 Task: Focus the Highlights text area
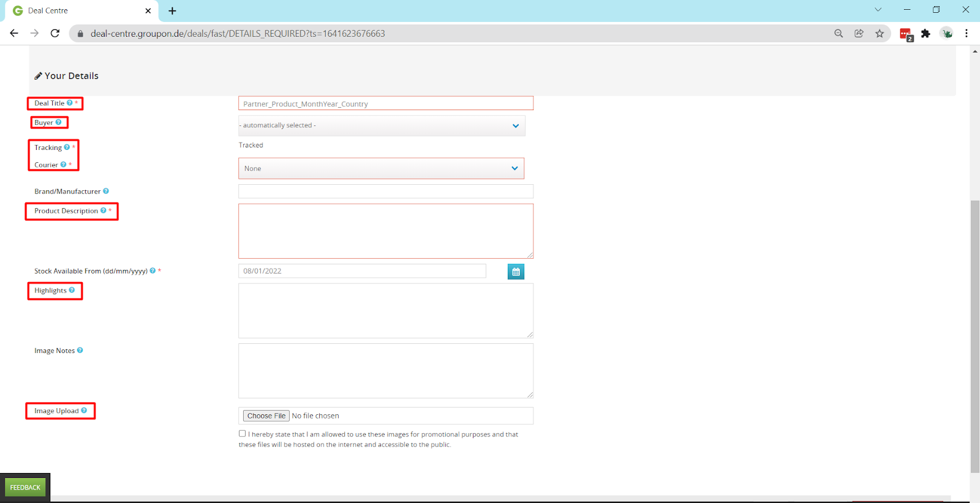386,311
